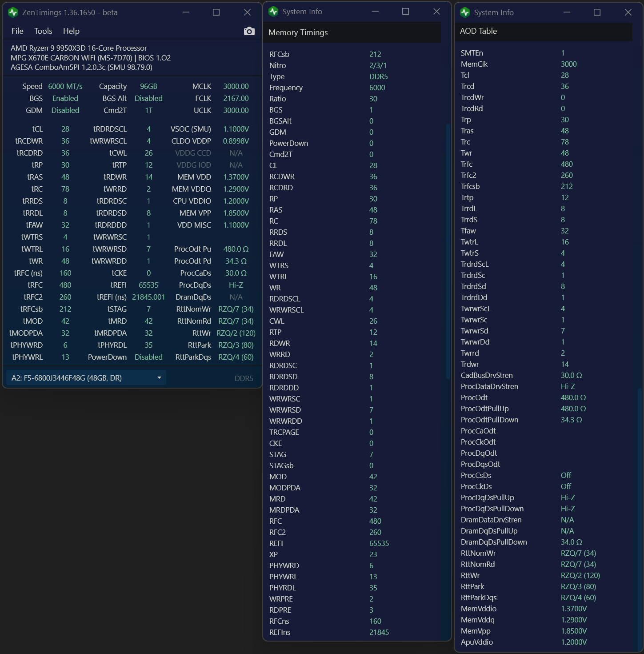Maximize the Memory Timings System Info window

(x=405, y=12)
